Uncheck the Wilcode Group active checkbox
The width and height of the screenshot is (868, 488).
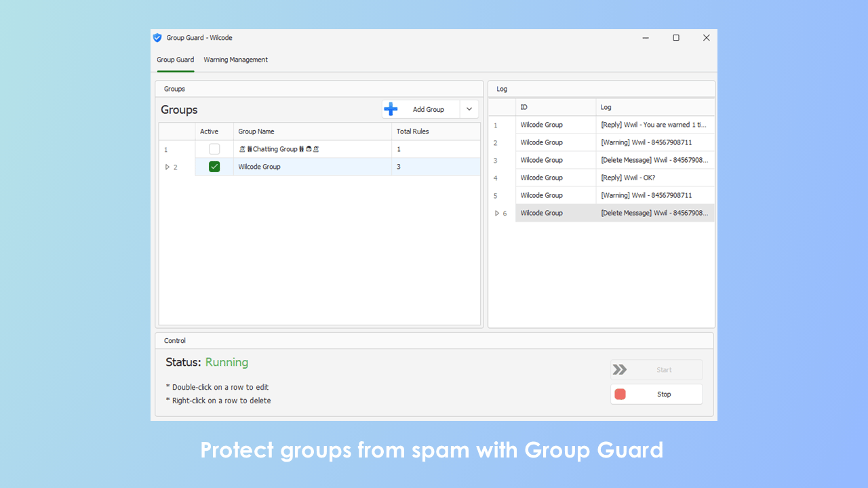(x=214, y=167)
